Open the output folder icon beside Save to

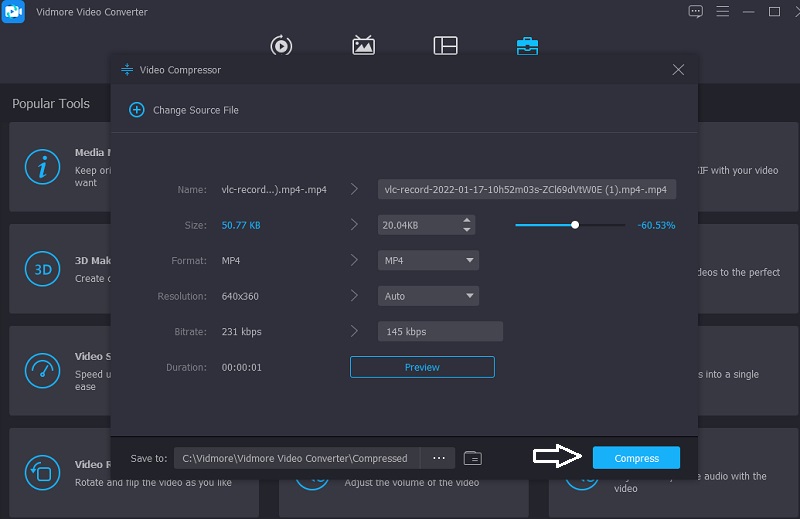tap(473, 458)
